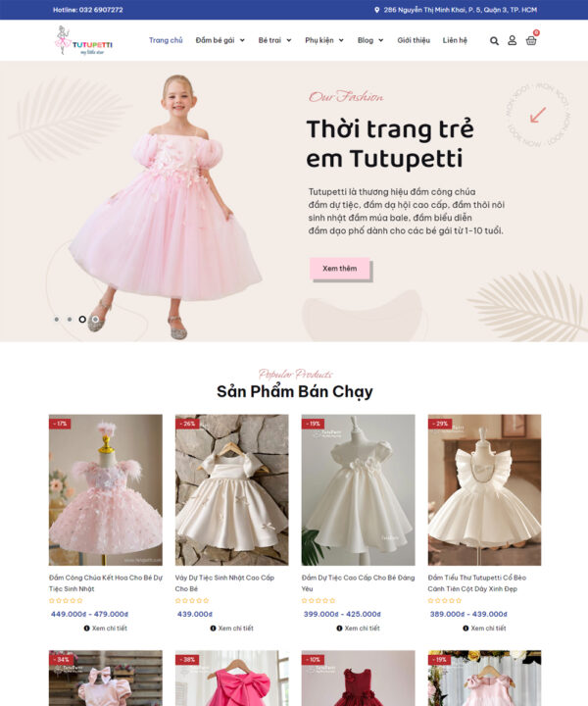This screenshot has height=706, width=588.
Task: Go to Giới thiệu page
Action: tap(414, 40)
